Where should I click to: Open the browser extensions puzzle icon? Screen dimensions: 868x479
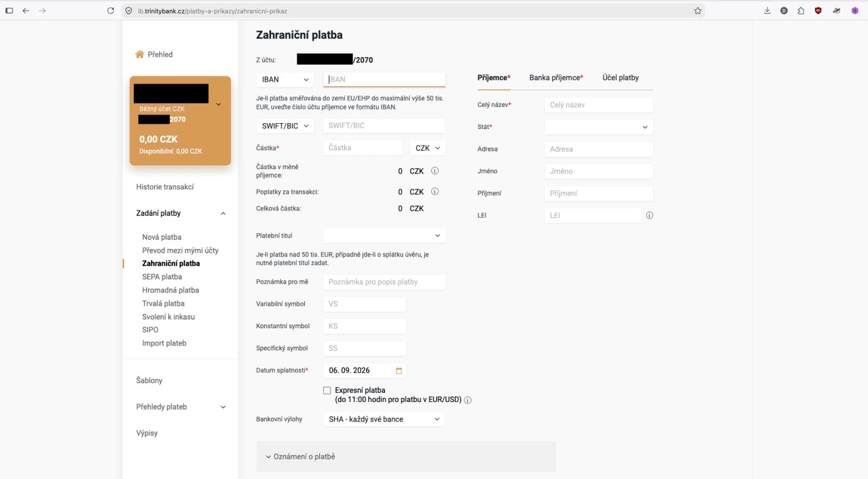point(801,11)
